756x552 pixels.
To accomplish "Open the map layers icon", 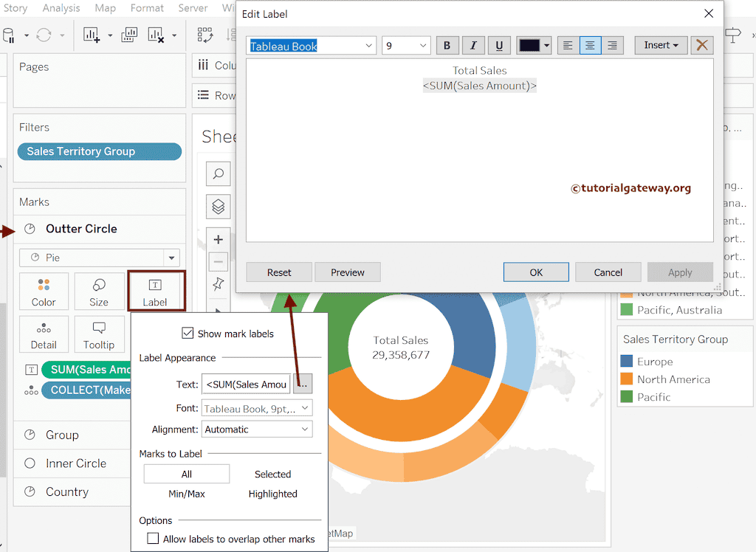I will point(219,207).
